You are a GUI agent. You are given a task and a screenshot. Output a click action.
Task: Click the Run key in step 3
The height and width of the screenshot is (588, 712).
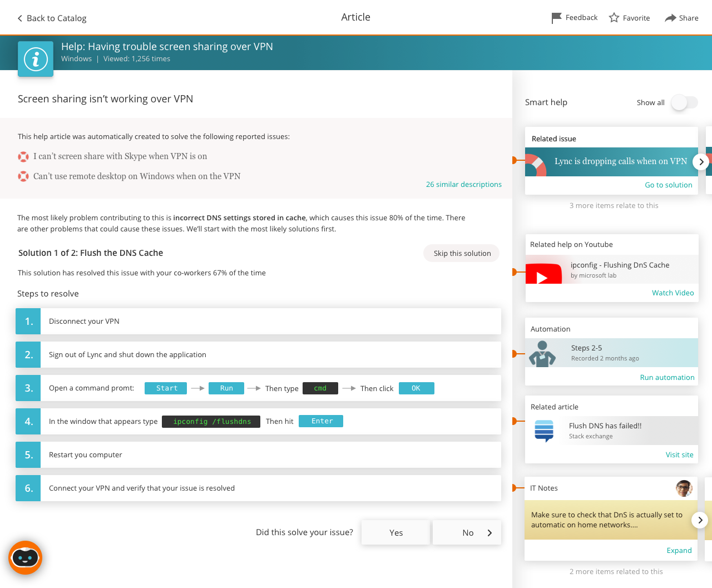click(226, 388)
